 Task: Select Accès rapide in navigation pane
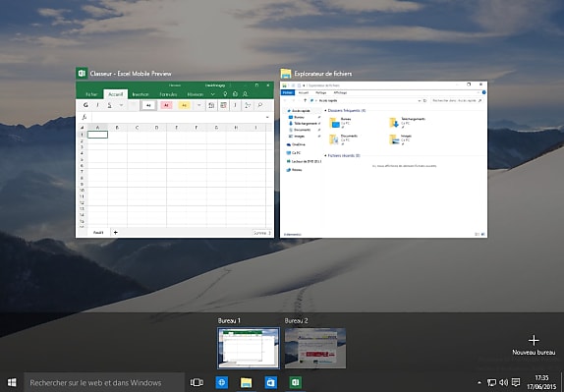coord(300,111)
